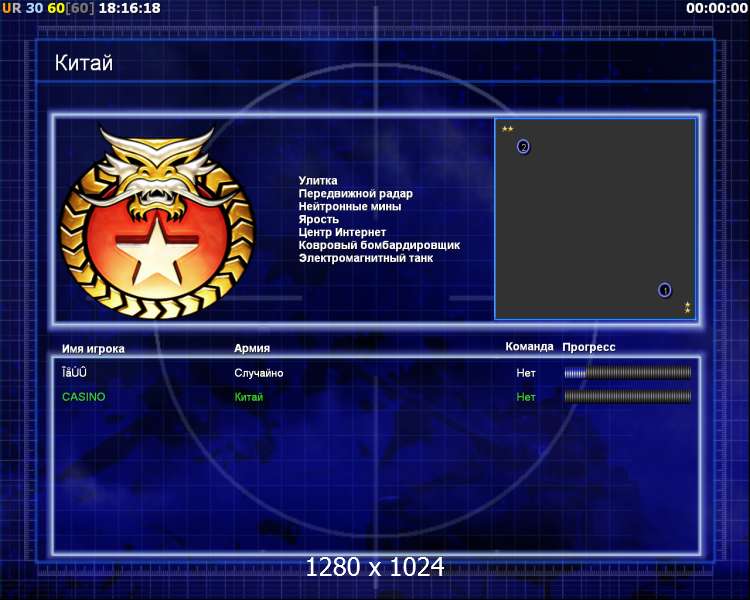
Task: Click the dark minimap preview panel
Action: tap(595, 219)
